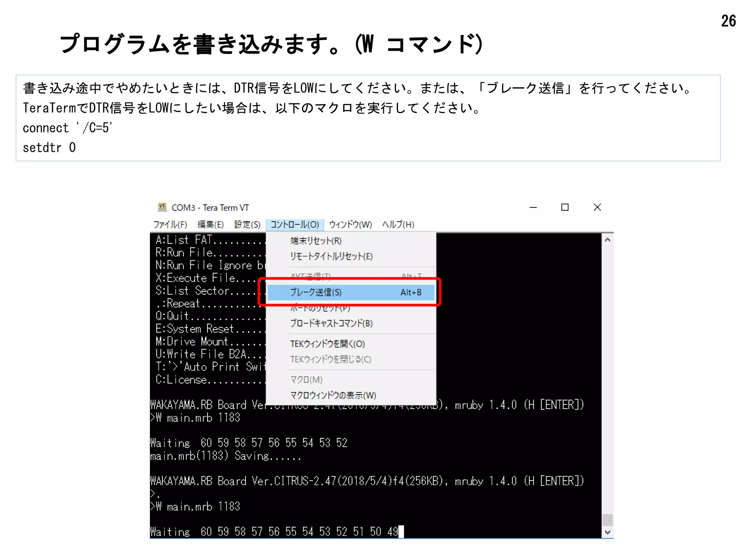
Task: Close the Tera Term window
Action: click(x=597, y=207)
